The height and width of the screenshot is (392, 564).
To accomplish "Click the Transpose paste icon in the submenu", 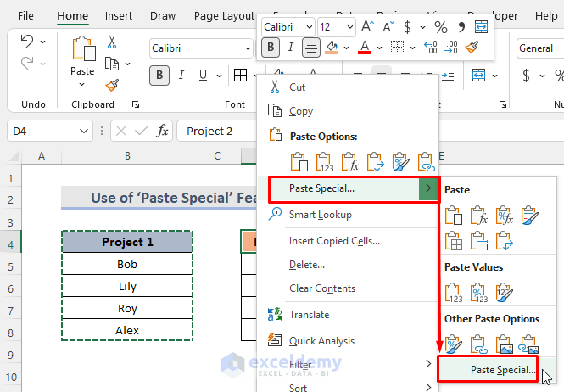I will [x=506, y=241].
